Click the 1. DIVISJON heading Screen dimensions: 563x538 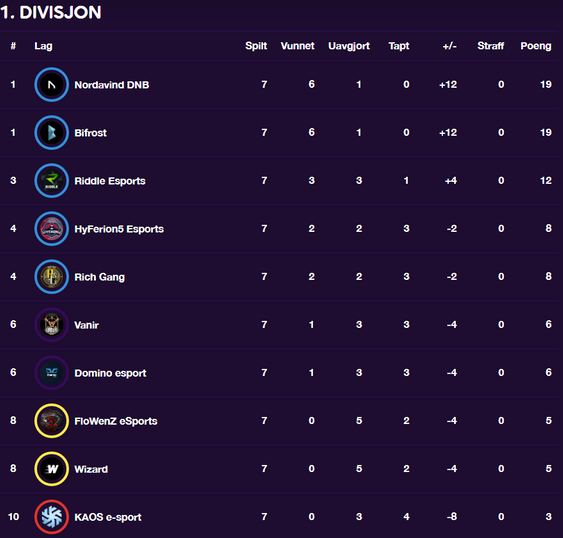(x=51, y=13)
